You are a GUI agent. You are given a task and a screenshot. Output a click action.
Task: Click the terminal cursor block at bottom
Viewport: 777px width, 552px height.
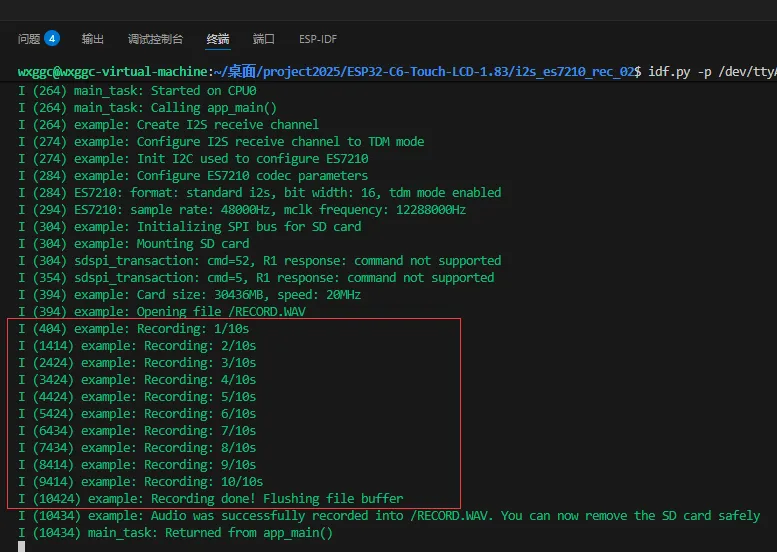[22, 546]
